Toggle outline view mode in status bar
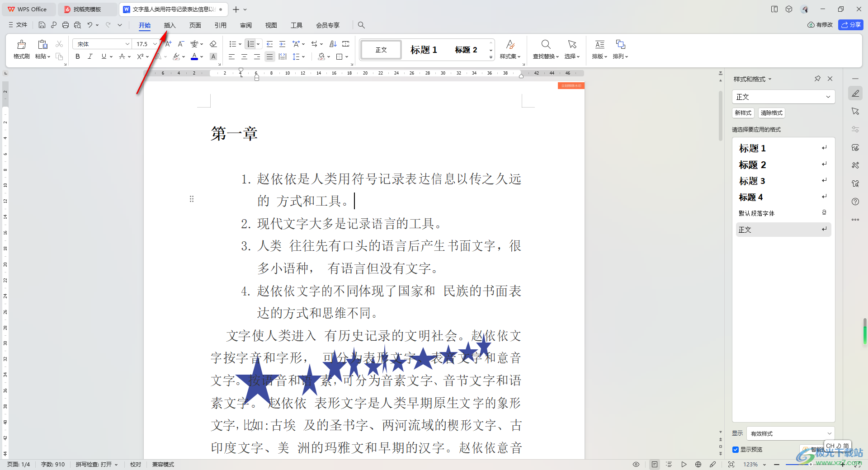Screen dimensions: 868x470 pos(669,464)
